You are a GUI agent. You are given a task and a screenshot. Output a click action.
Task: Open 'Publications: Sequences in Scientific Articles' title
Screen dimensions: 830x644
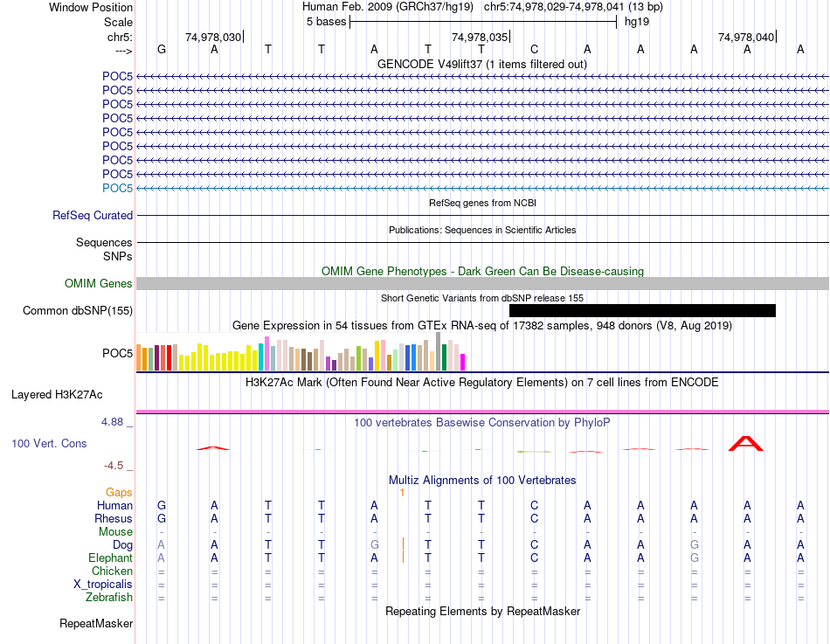[482, 230]
